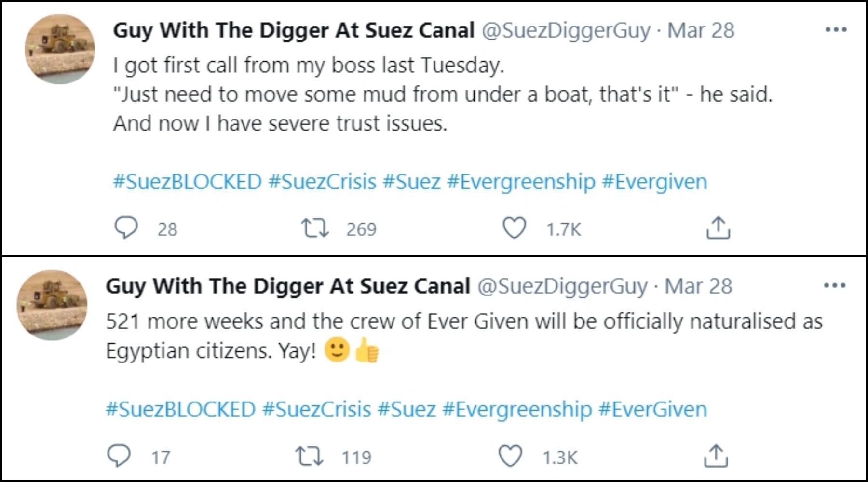Open digger avatar on first tweet
The width and height of the screenshot is (868, 482).
60,49
